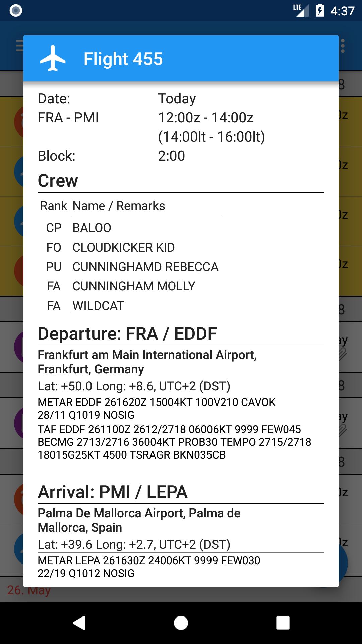Tap the METAR LEPA weather report text
The width and height of the screenshot is (362, 644).
pyautogui.click(x=149, y=567)
